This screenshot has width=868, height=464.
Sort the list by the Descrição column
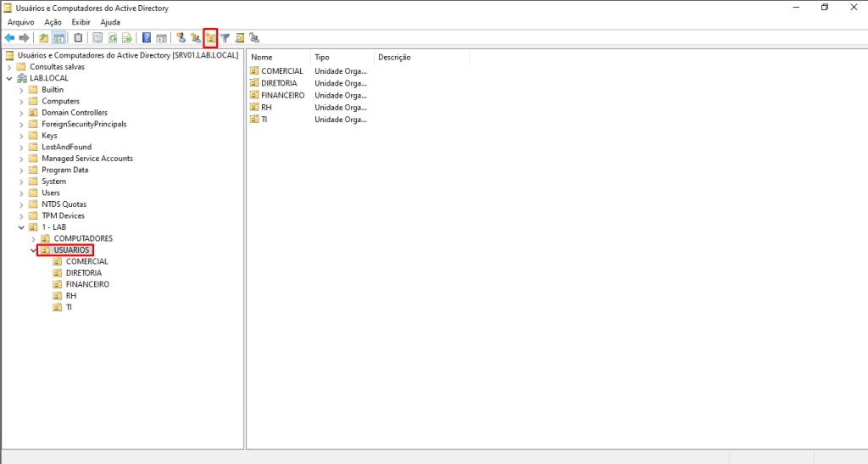(422, 57)
